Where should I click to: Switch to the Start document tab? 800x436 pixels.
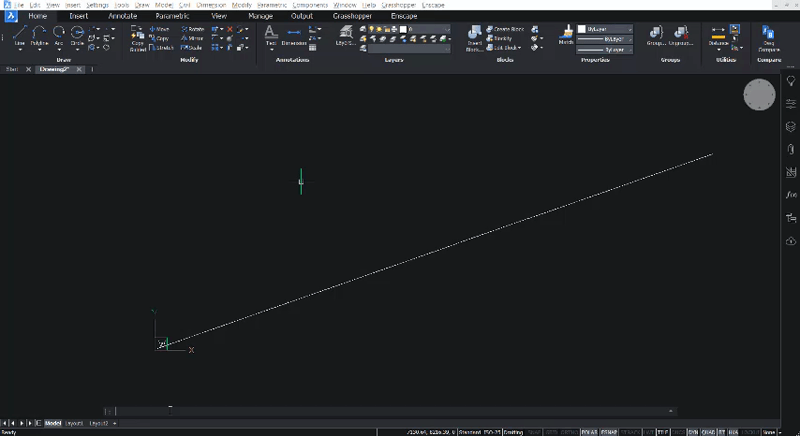pyautogui.click(x=11, y=69)
